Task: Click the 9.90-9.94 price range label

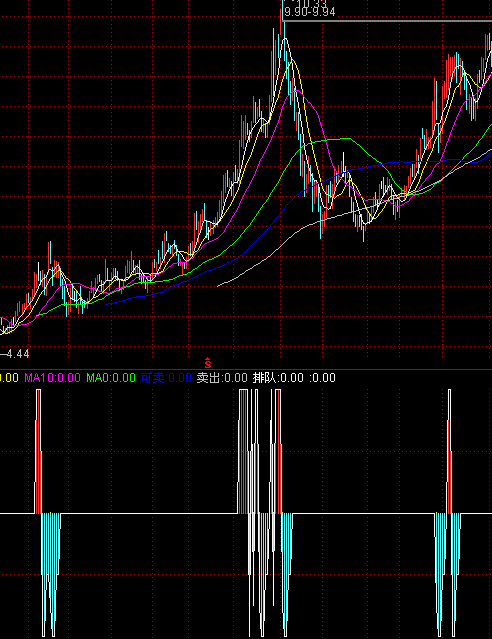Action: [310, 12]
